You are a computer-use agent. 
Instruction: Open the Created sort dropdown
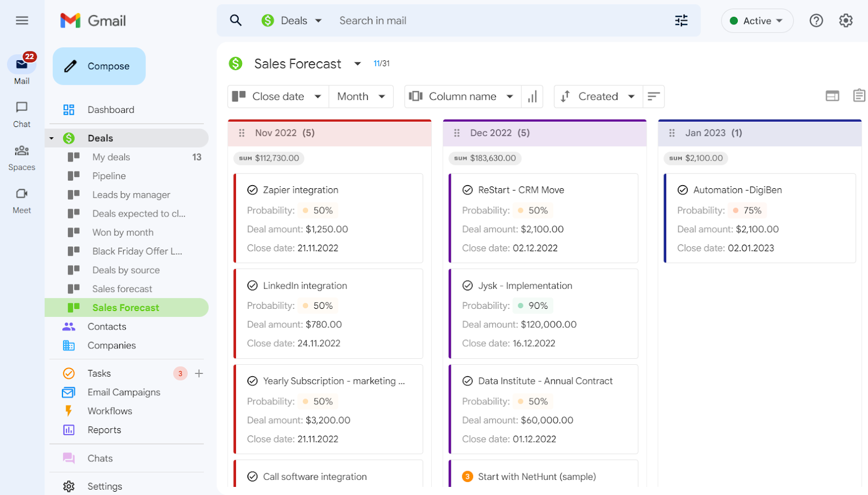click(598, 97)
